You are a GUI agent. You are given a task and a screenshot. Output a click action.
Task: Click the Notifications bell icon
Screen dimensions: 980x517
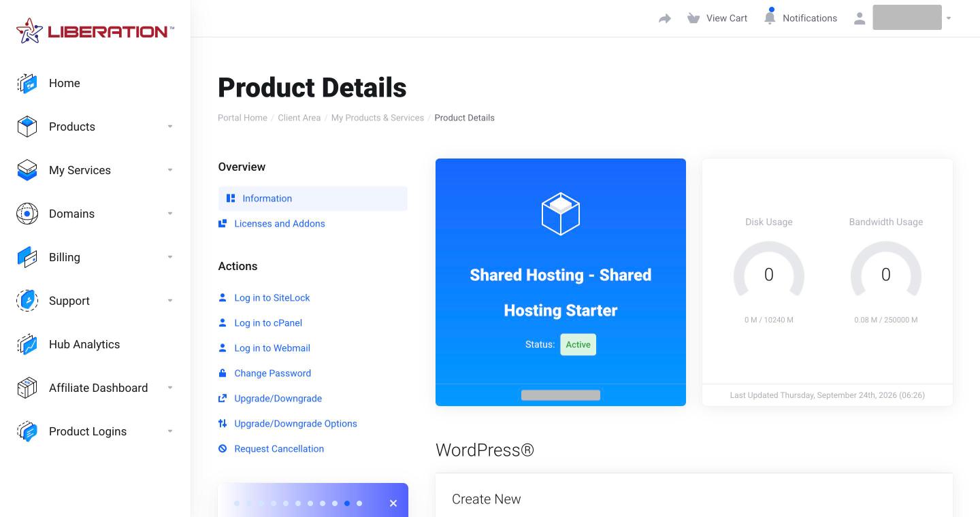[770, 17]
